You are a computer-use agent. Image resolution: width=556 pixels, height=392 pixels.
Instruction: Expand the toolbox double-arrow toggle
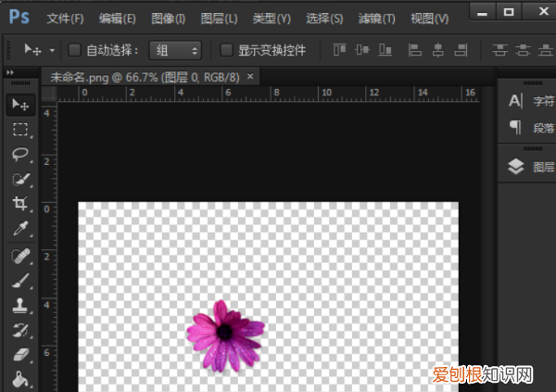[x=10, y=72]
